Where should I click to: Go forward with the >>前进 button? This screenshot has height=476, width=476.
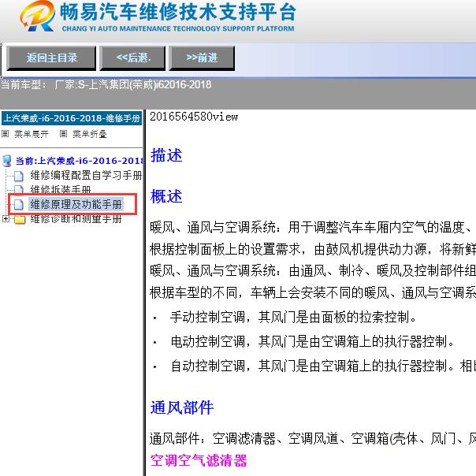pos(202,58)
